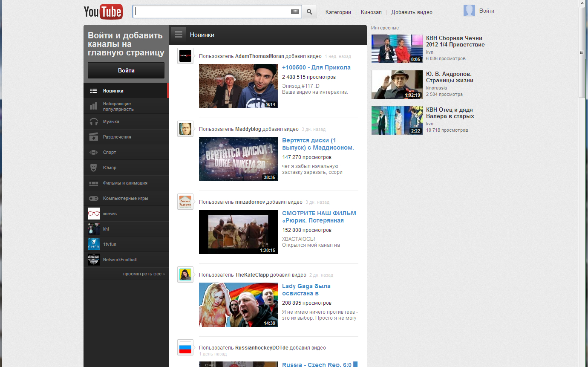Screen dimensions: 588x367
Task: Click the Спорт category icon
Action: pyautogui.click(x=93, y=152)
